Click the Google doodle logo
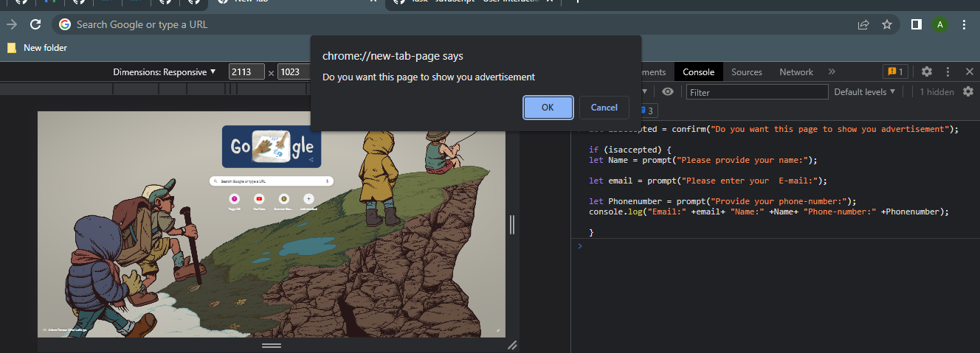980x353 pixels. coord(272,147)
